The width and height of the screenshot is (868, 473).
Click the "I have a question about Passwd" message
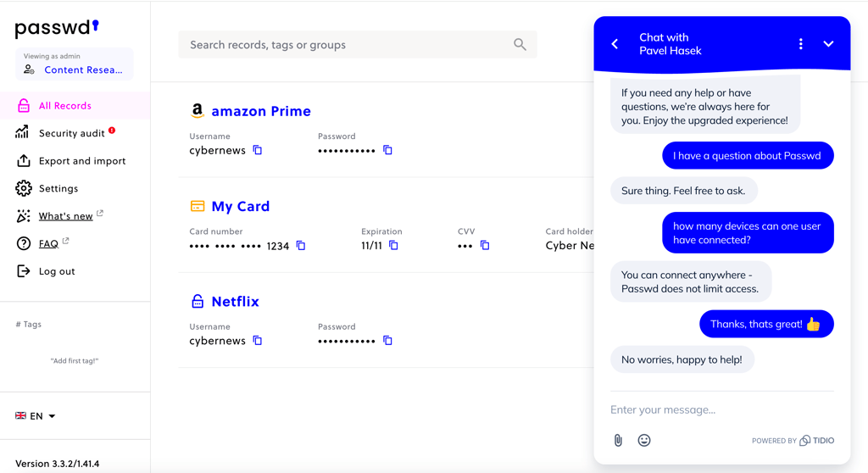click(748, 156)
